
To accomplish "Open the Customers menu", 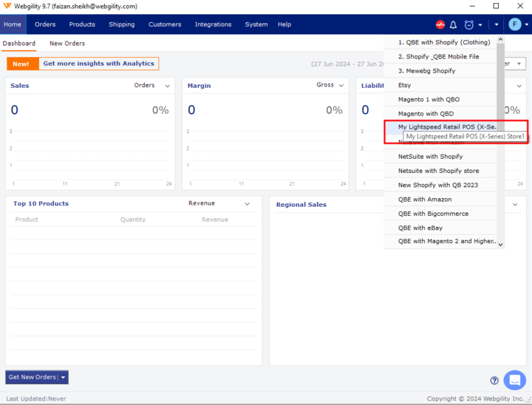I will [165, 24].
